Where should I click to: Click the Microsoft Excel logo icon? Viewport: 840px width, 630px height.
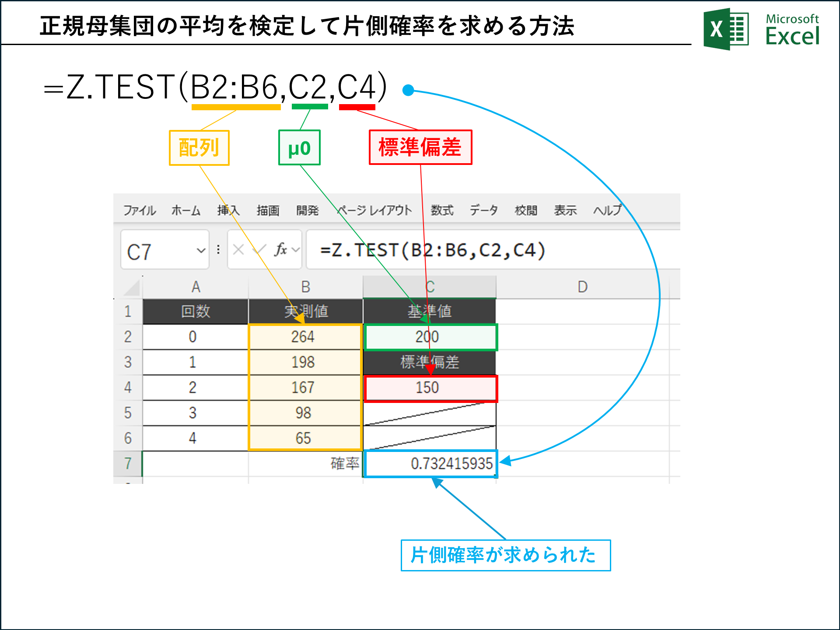tap(725, 29)
